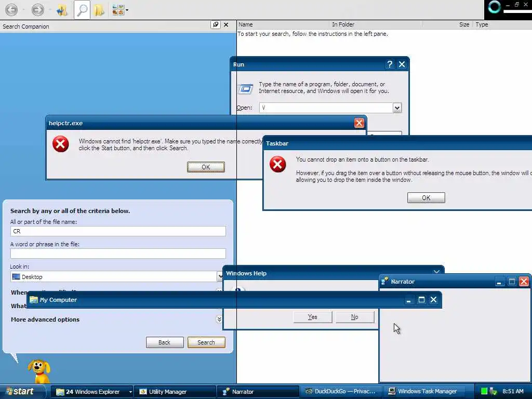The height and width of the screenshot is (399, 532).
Task: Click the circular logo icon in top-right corner
Action: pyautogui.click(x=495, y=7)
